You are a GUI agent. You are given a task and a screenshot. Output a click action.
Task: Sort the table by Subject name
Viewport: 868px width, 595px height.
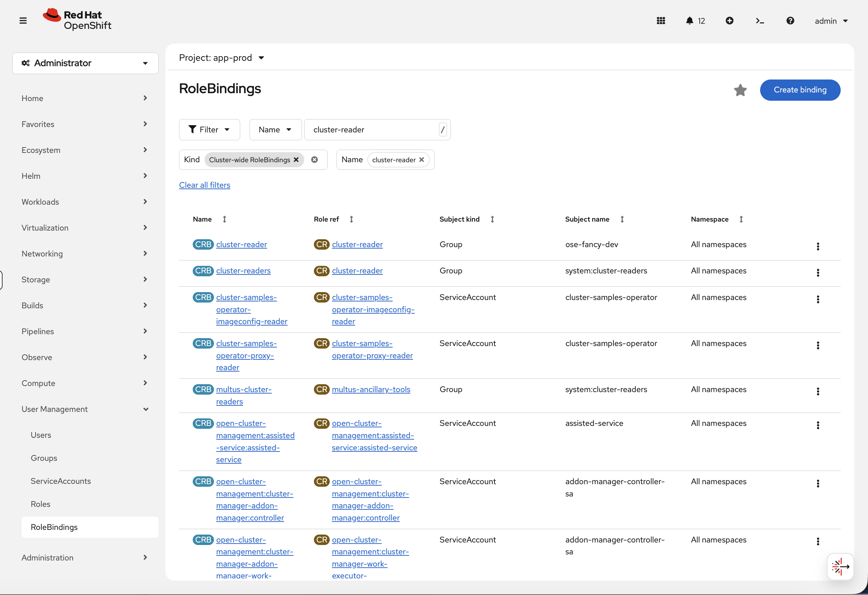coord(622,219)
